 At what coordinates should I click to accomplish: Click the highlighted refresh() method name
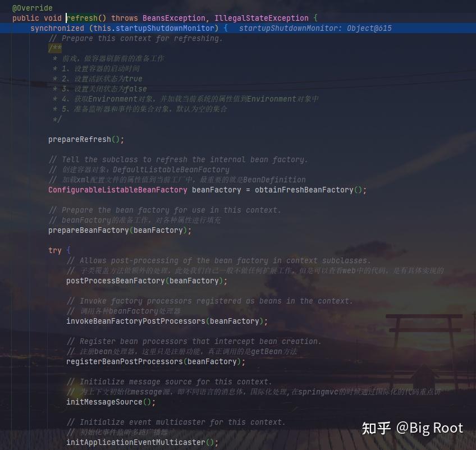click(82, 18)
